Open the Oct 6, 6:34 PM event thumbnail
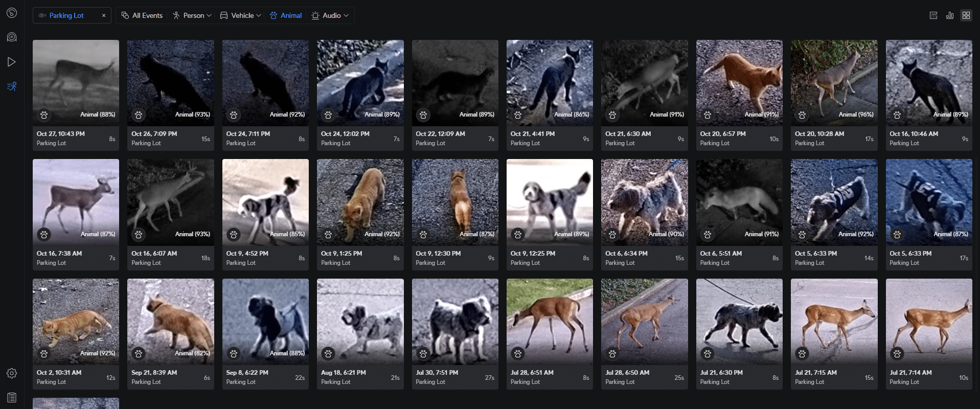The image size is (980, 409). click(x=645, y=202)
